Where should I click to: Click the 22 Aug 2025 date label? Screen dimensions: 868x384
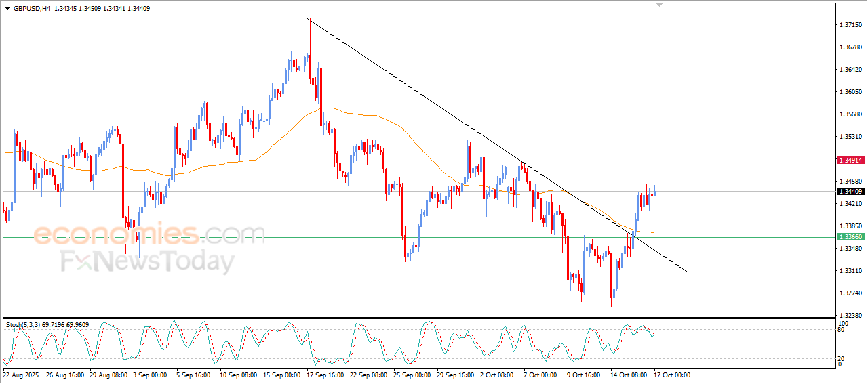(21, 375)
